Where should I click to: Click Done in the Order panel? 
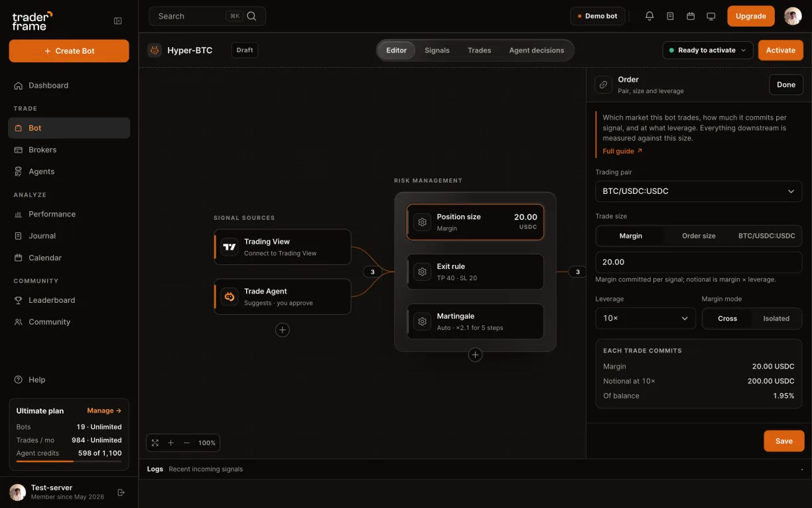click(786, 84)
